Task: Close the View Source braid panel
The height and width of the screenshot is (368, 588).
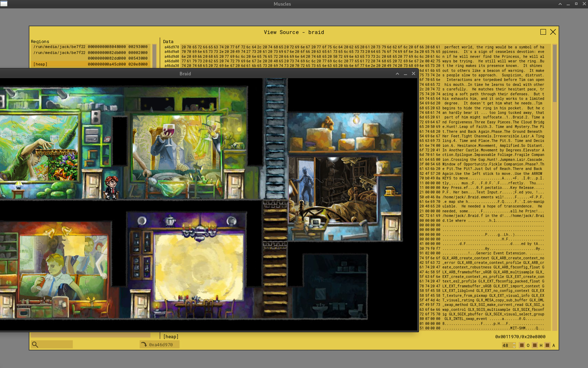Action: [x=553, y=32]
